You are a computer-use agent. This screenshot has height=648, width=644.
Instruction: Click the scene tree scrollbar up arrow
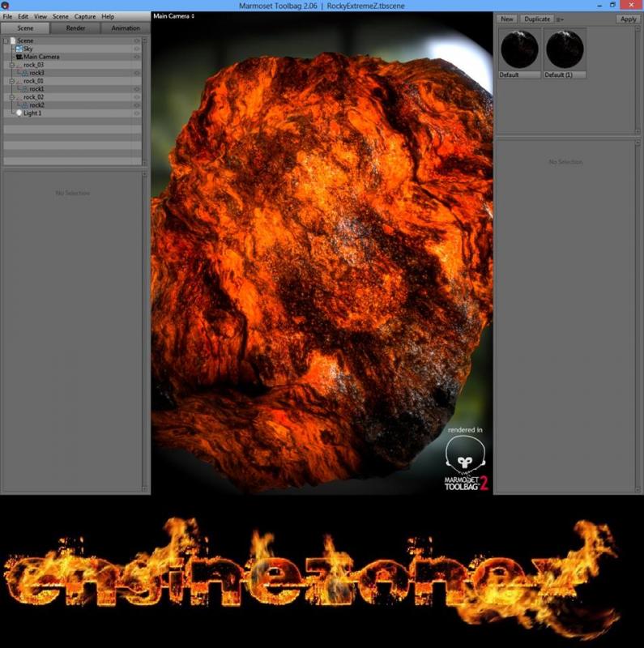click(x=145, y=40)
